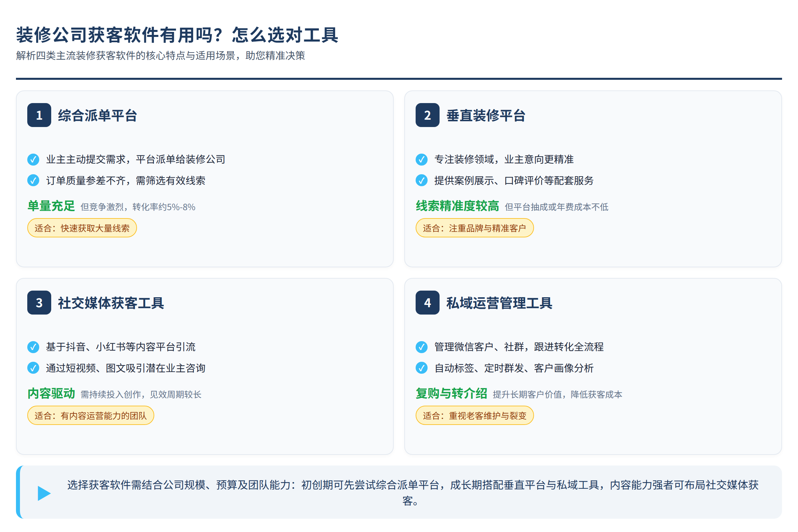Select the tag 适合：重视老客维护与裂变
Viewport: 798px width, 532px height.
point(475,416)
